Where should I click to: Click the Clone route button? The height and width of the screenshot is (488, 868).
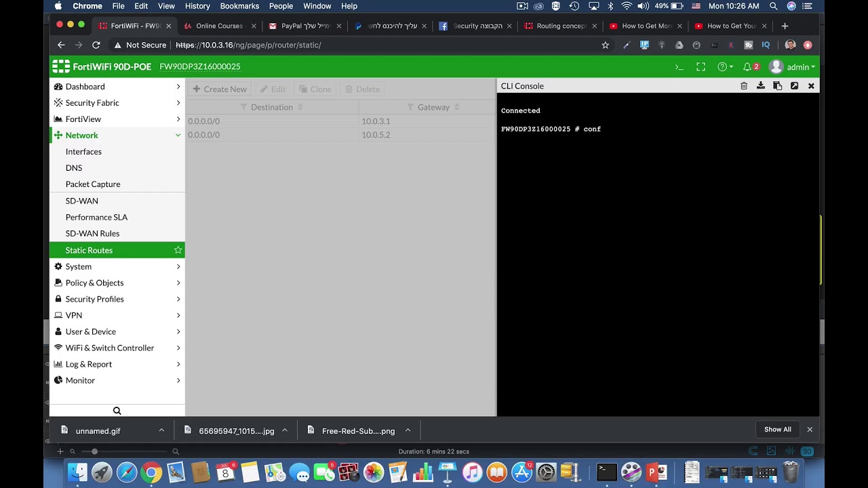(315, 89)
